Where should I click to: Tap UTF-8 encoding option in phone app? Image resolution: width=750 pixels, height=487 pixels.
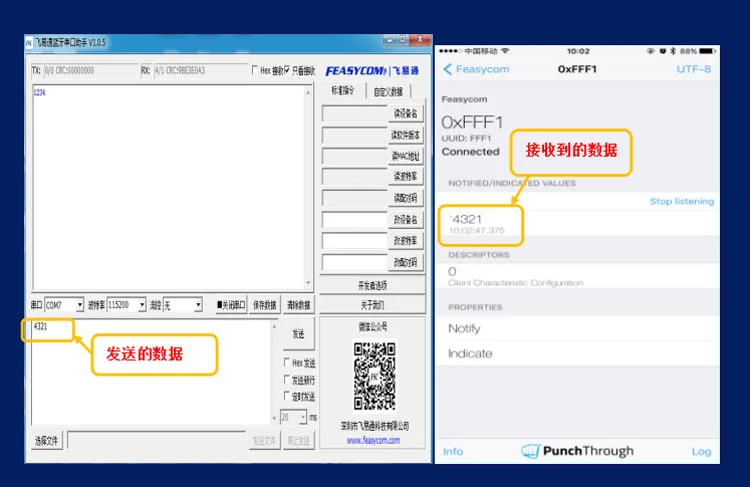(x=694, y=69)
